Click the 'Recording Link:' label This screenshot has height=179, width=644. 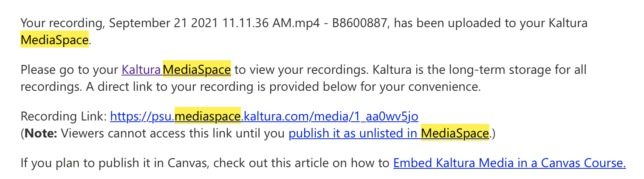[x=63, y=116]
